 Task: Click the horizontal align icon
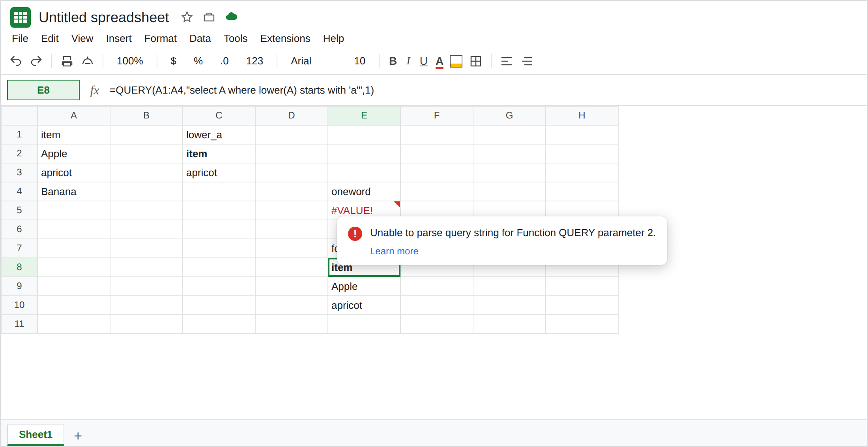pyautogui.click(x=507, y=61)
